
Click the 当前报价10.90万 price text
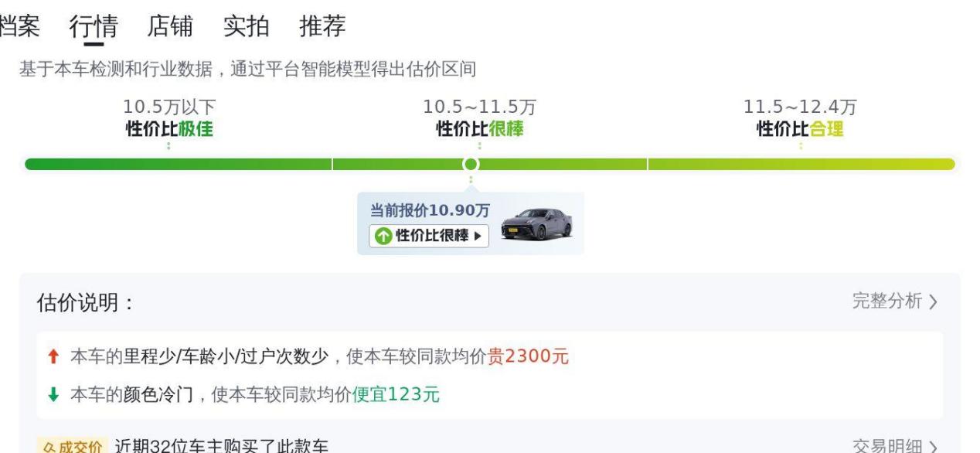pyautogui.click(x=430, y=210)
